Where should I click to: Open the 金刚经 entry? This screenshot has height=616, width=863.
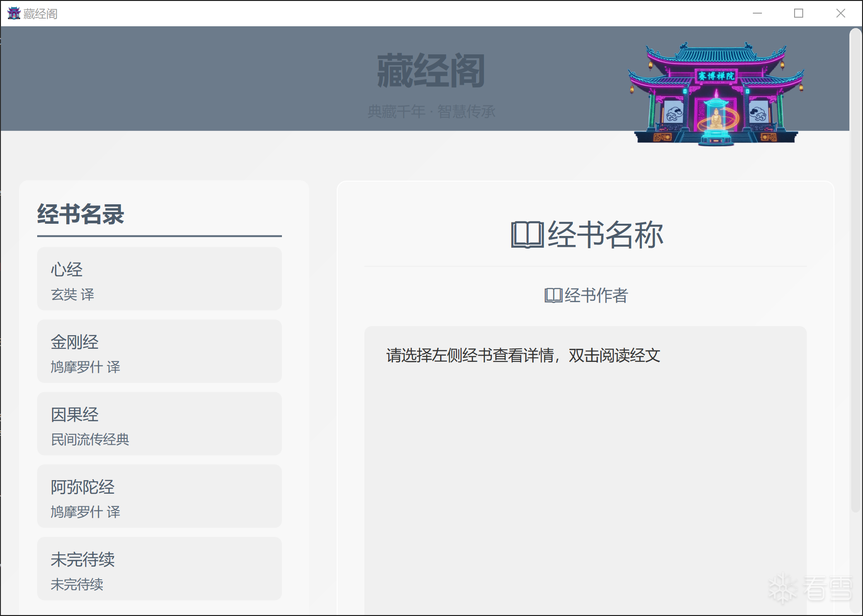tap(159, 351)
